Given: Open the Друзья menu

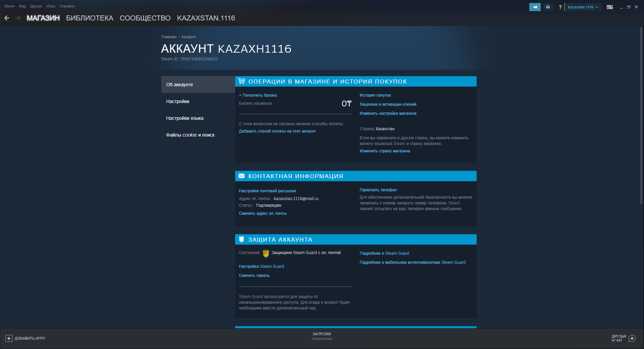Looking at the screenshot, I should pyautogui.click(x=36, y=6).
